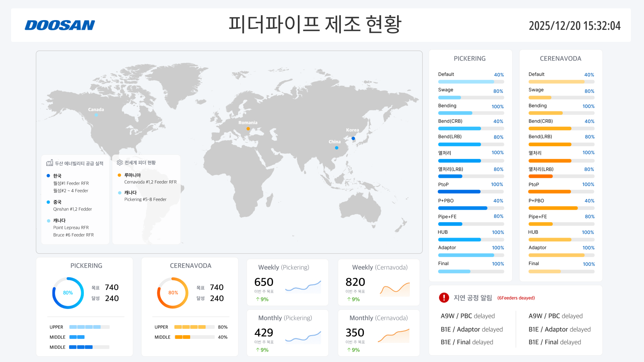Click the Cernavoda #1,2 Feeder RFR entry
Image resolution: width=644 pixels, height=362 pixels.
coord(150,182)
